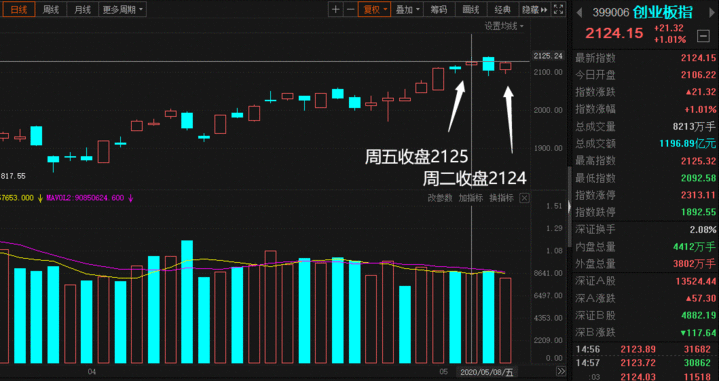Zoom out chart with minus icon

coord(350,9)
